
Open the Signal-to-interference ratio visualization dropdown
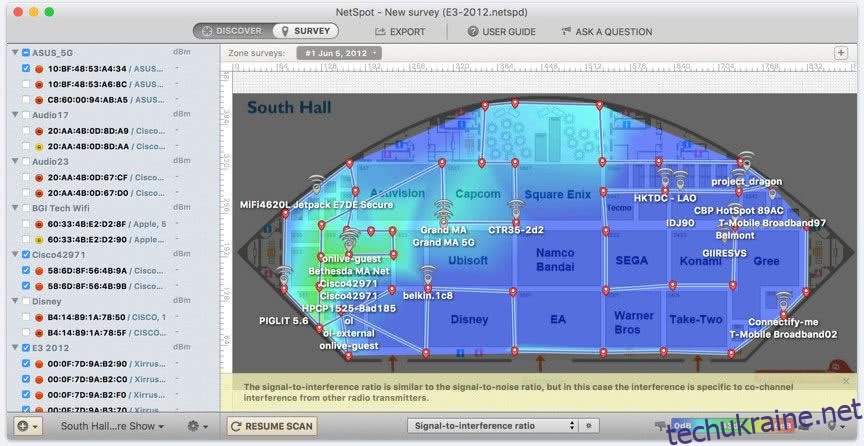[492, 426]
